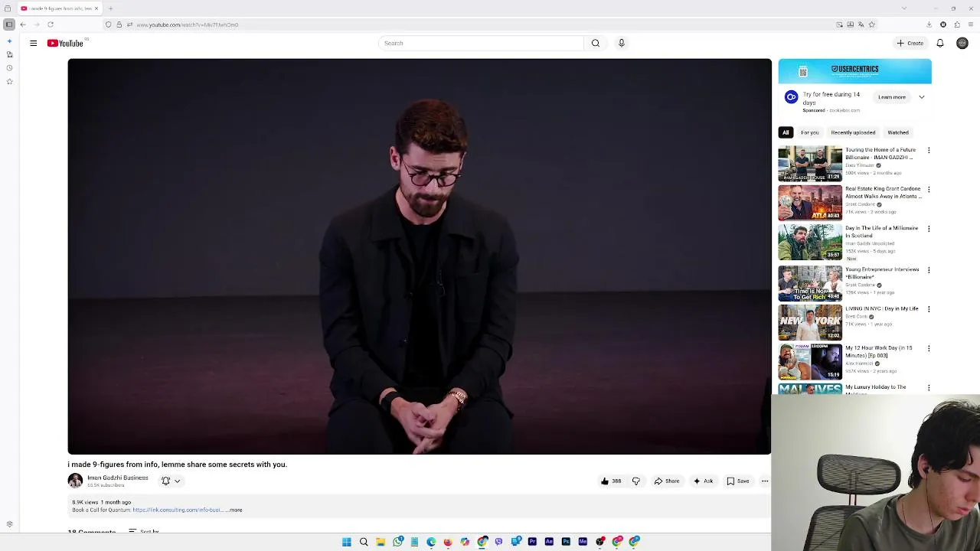980x551 pixels.
Task: Go back in browser history
Action: (23, 24)
